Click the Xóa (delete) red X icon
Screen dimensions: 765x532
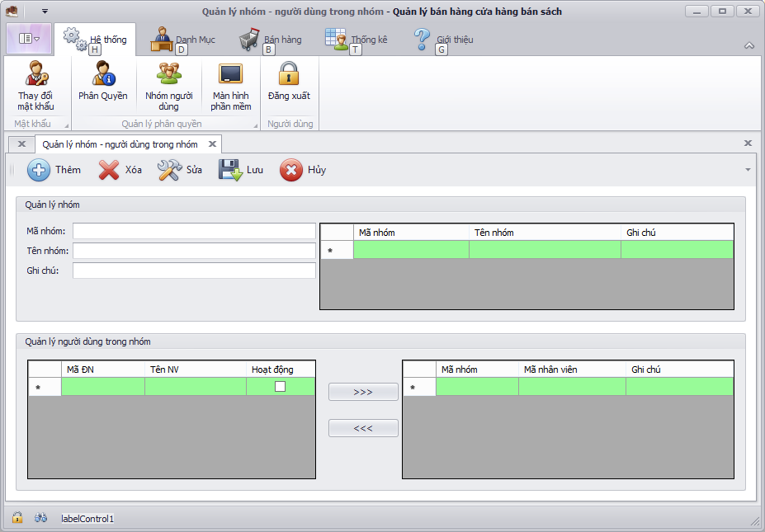(x=108, y=170)
